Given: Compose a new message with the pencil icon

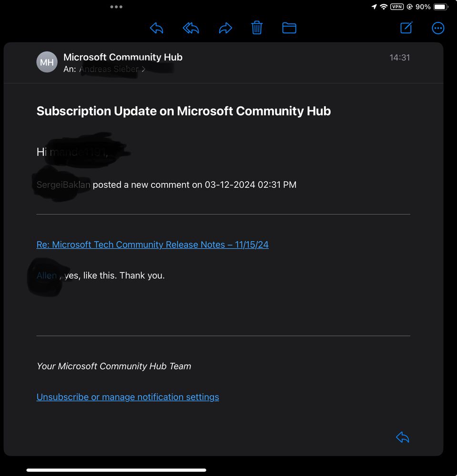Looking at the screenshot, I should click(x=406, y=28).
